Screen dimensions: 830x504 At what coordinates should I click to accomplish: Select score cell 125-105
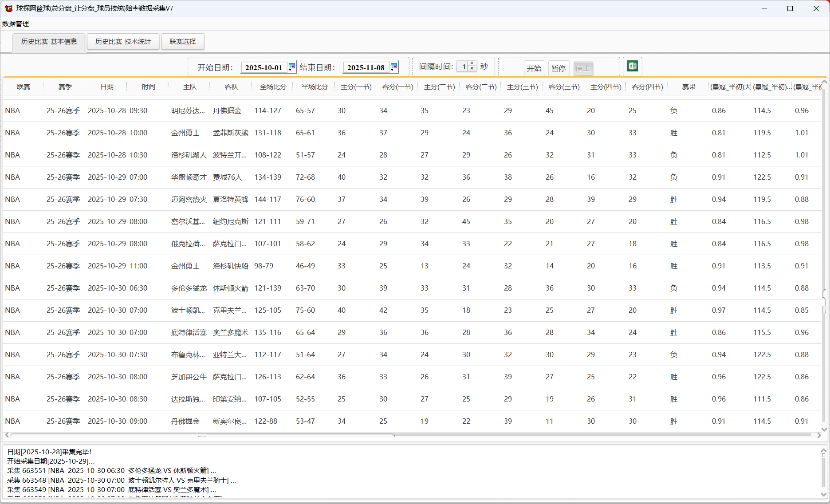point(268,310)
